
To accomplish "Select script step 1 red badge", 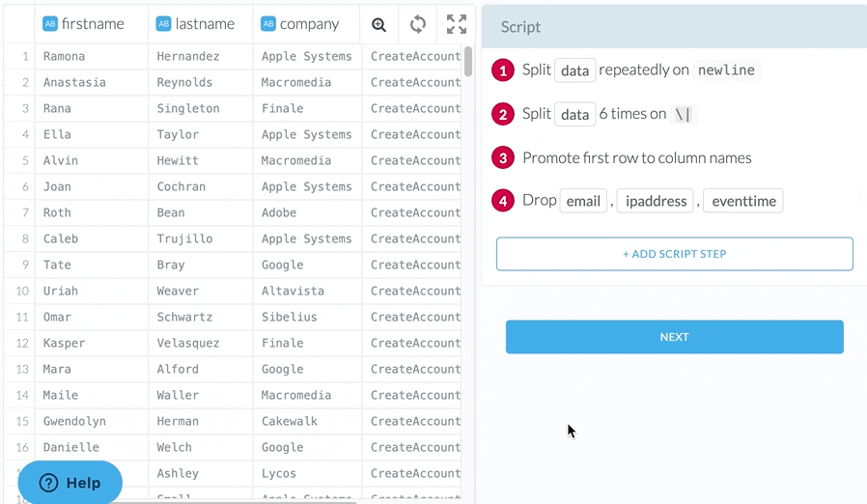I will 502,70.
